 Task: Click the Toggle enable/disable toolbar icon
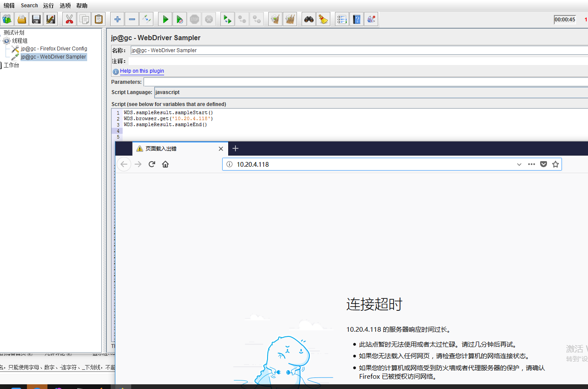tap(146, 19)
